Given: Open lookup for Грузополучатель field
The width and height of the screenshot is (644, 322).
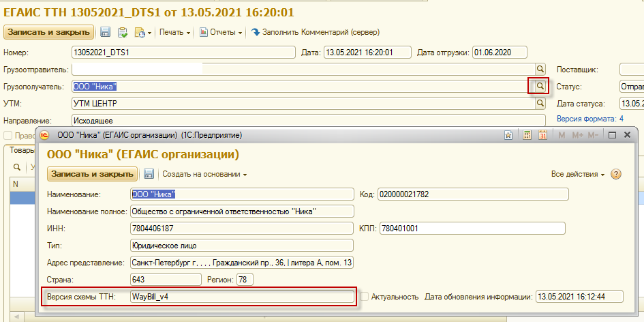Looking at the screenshot, I should (540, 87).
